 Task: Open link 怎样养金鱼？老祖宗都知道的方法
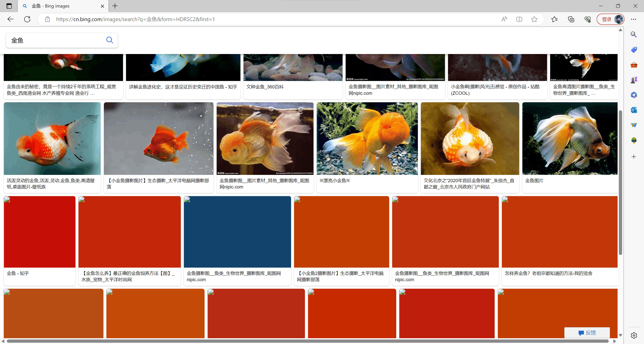(548, 273)
